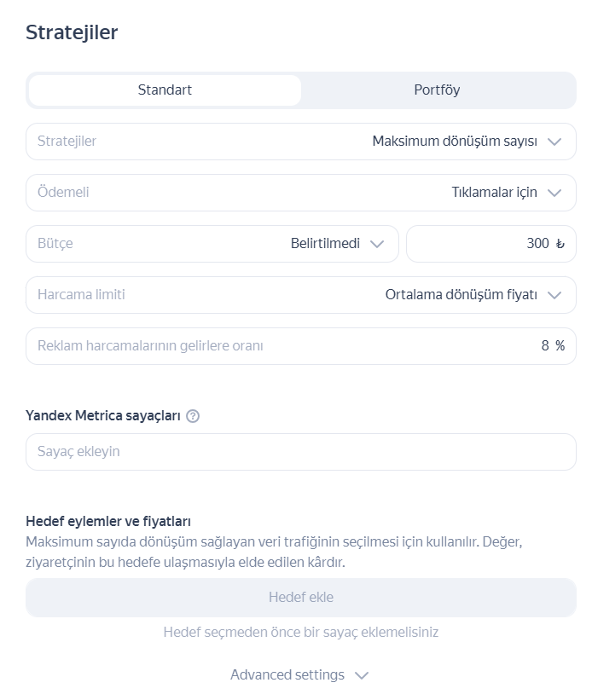Click the Sayaç ekleyin input field
The height and width of the screenshot is (700, 592).
click(300, 452)
